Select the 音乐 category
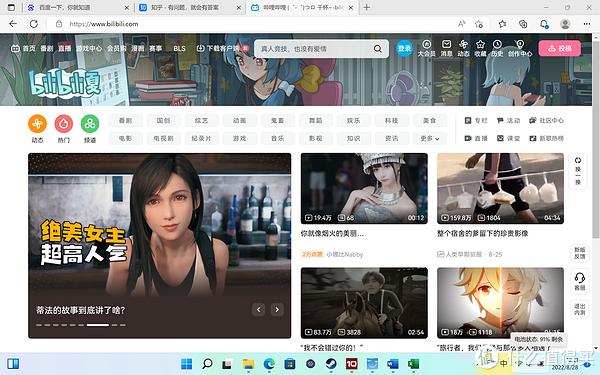600x375 pixels. [x=277, y=138]
